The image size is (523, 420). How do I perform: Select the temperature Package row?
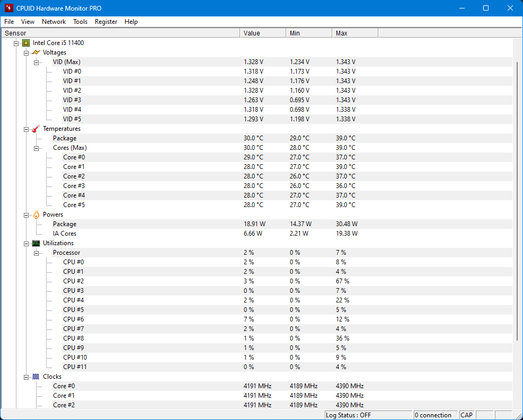pos(282,138)
